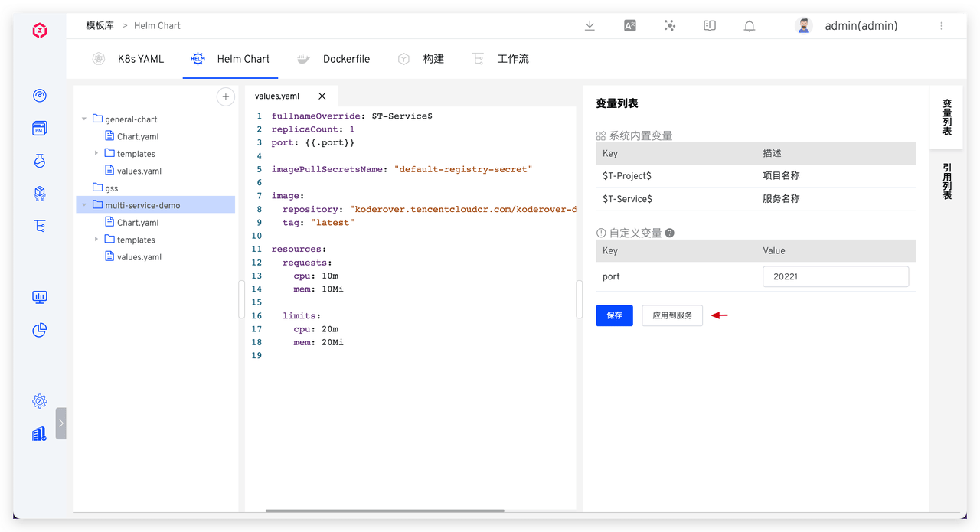Open the 引用列表 side tab
The width and height of the screenshot is (980, 532).
coord(947,181)
